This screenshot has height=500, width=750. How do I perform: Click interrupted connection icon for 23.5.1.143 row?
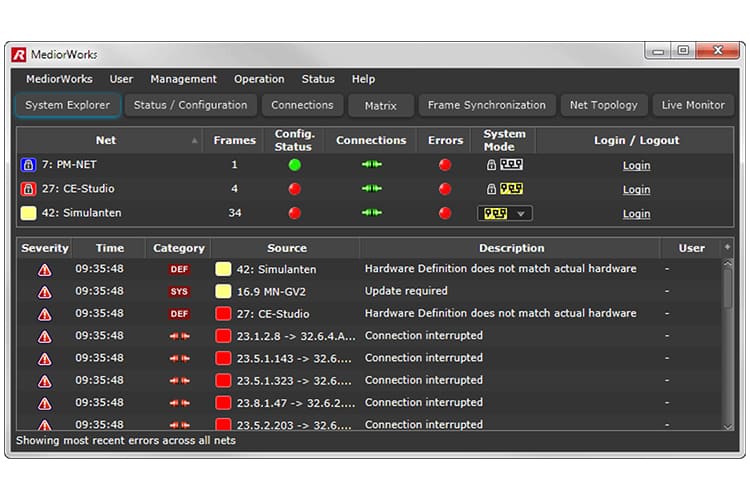point(179,358)
